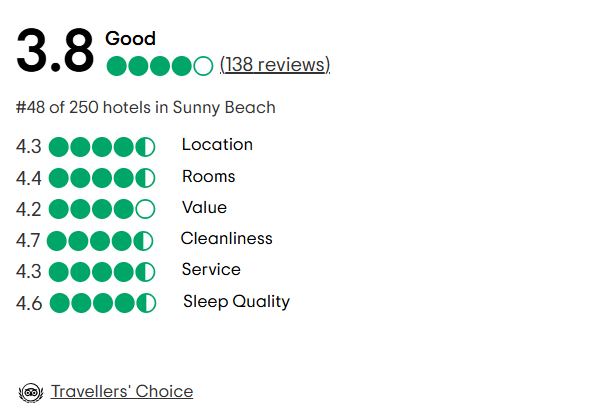609x419 pixels.
Task: Click the Sleep Quality category label
Action: coord(237,302)
